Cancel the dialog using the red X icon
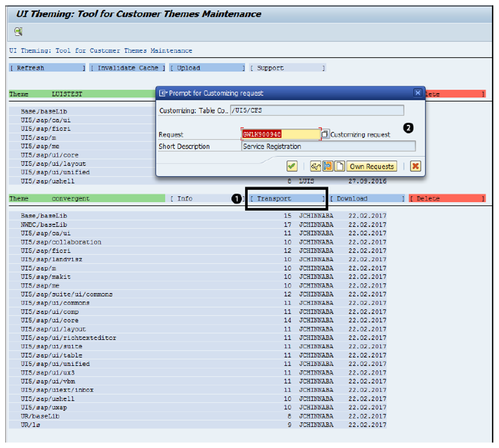499x448 pixels. coord(415,166)
